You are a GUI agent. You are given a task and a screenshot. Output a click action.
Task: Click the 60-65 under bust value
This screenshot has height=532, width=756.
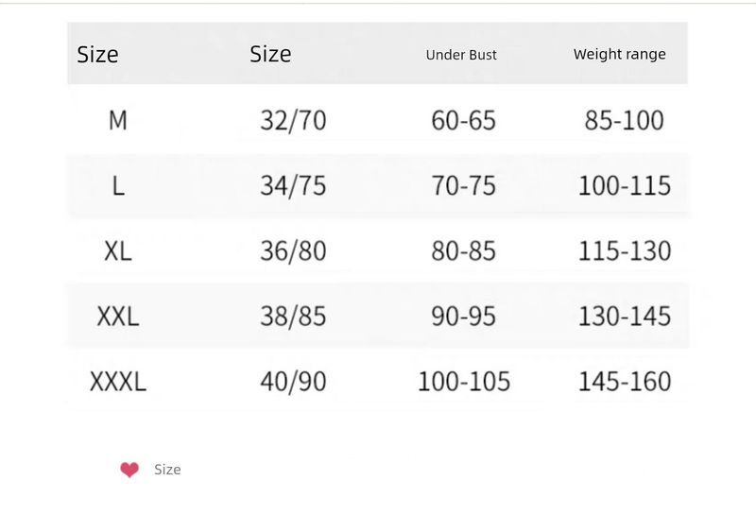tap(463, 121)
